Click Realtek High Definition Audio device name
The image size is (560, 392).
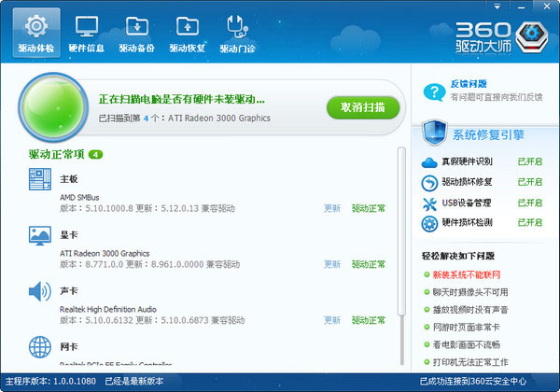[x=108, y=309]
